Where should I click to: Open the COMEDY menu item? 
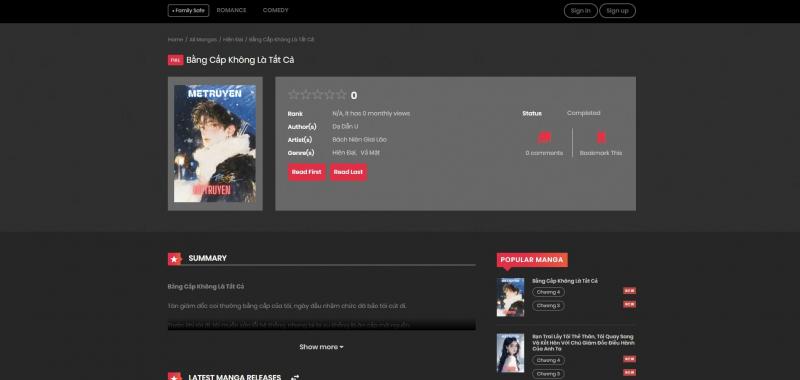(276, 10)
